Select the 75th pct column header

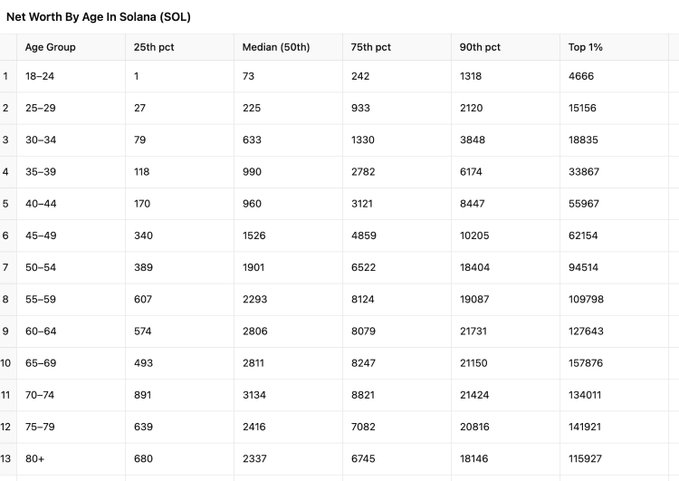click(371, 47)
